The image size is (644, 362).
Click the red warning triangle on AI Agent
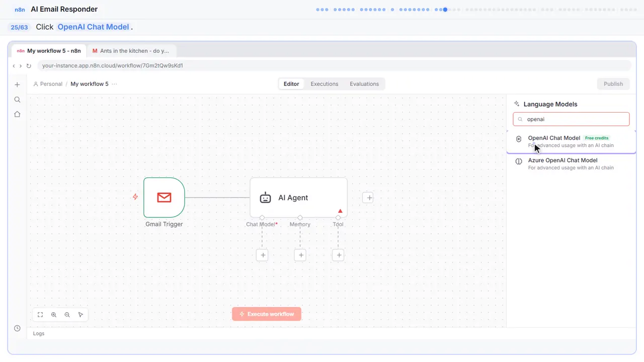(340, 211)
